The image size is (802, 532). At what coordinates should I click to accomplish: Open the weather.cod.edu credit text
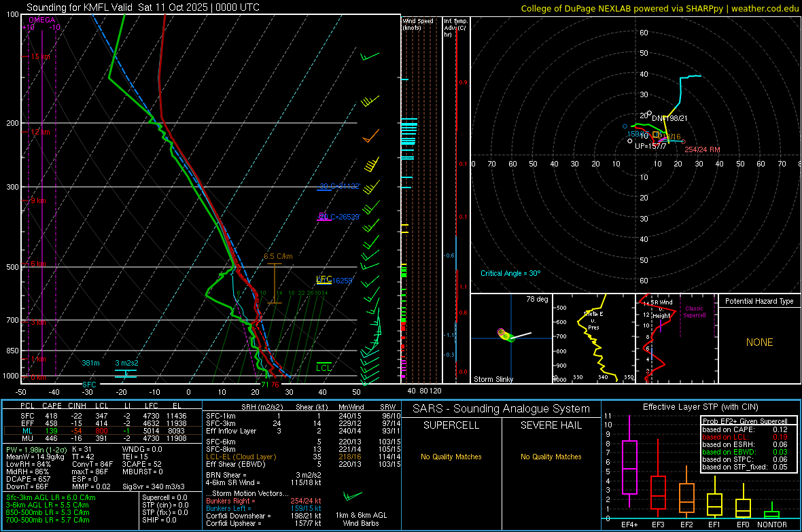pos(765,8)
